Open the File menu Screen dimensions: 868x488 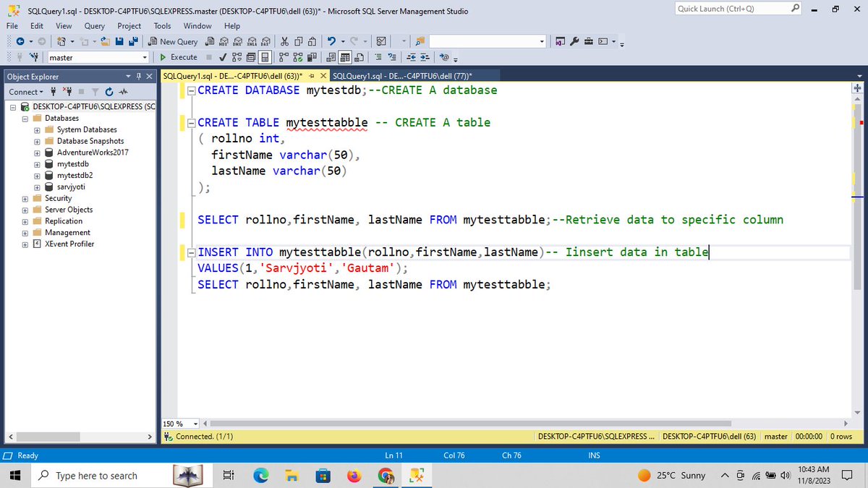pos(12,25)
